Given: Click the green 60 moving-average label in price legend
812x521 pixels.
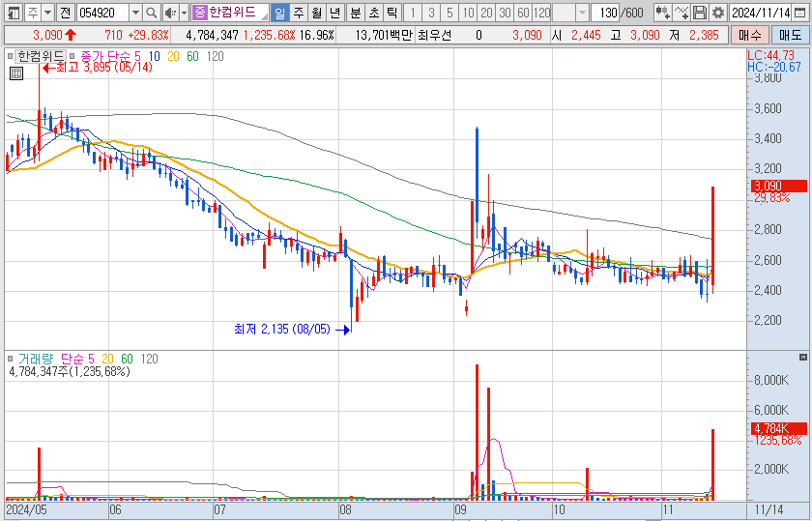Looking at the screenshot, I should click(x=192, y=56).
